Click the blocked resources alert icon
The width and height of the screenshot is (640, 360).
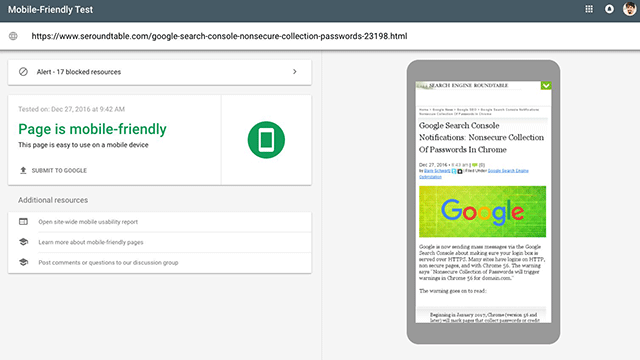click(x=23, y=72)
